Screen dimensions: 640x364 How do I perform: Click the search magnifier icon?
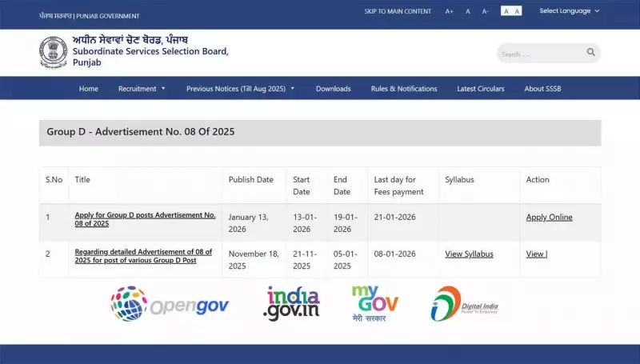point(590,53)
